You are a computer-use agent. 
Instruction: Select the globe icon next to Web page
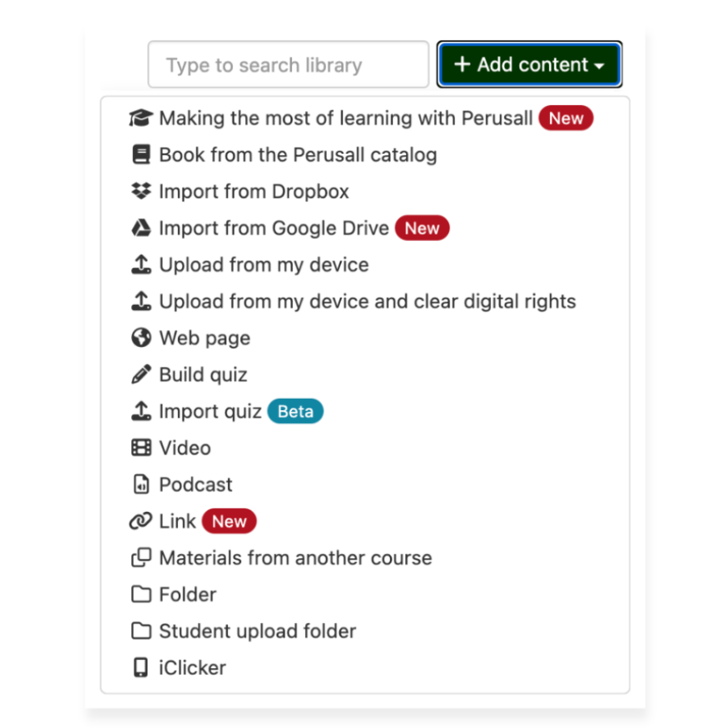pos(142,338)
